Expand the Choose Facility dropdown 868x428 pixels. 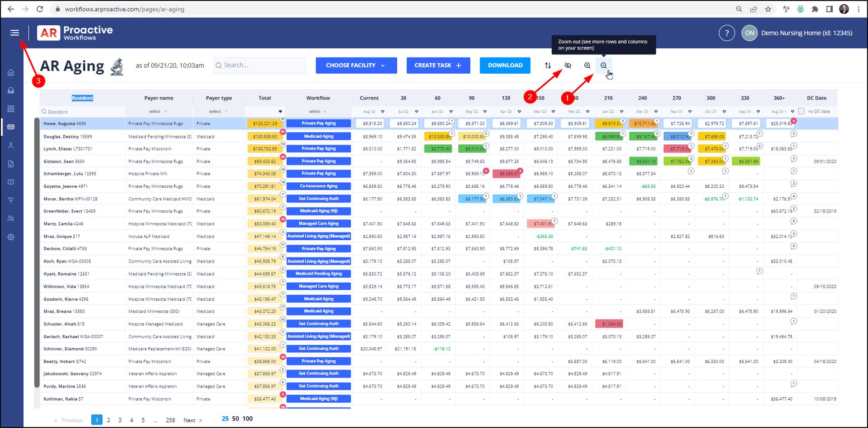[356, 66]
